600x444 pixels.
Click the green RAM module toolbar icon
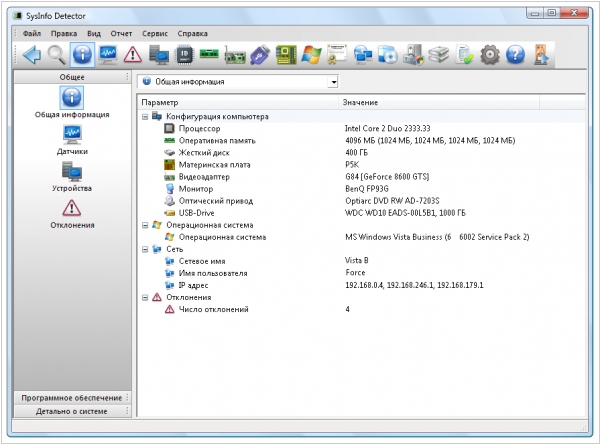tap(209, 54)
